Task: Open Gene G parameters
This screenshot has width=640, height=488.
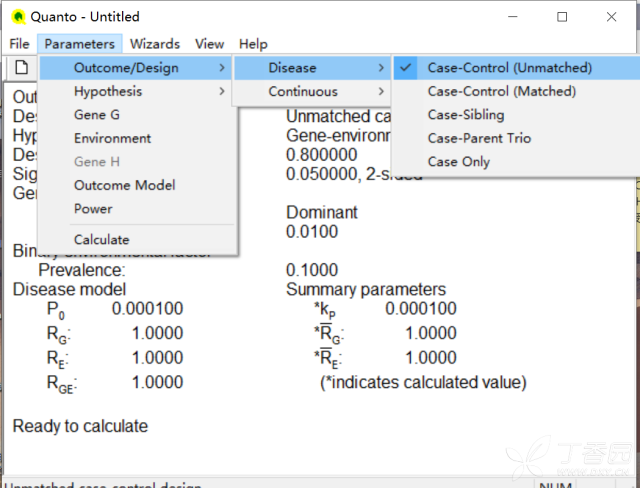Action: click(x=138, y=115)
